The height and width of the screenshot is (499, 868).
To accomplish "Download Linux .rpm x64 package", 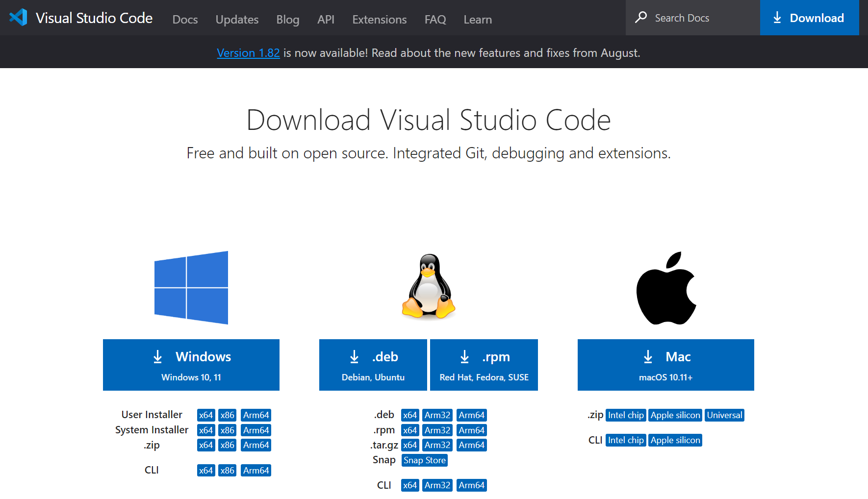I will pos(410,430).
